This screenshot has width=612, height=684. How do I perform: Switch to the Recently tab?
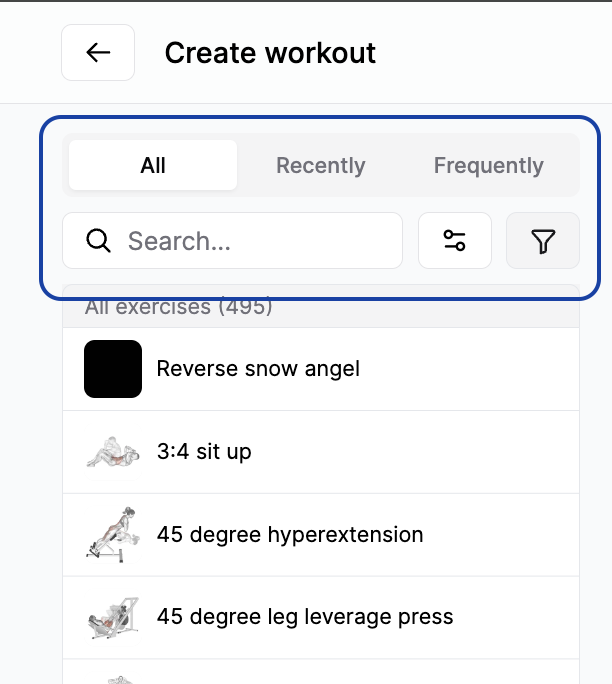(x=321, y=165)
